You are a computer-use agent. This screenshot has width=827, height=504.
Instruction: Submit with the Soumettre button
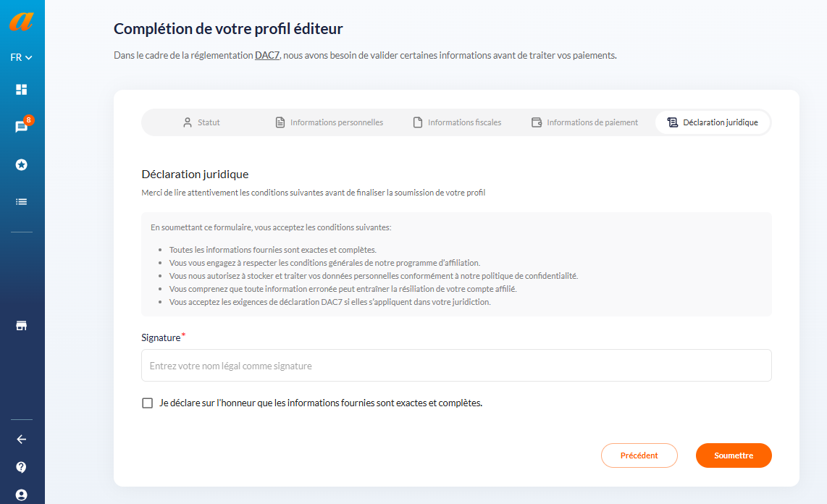coord(734,455)
